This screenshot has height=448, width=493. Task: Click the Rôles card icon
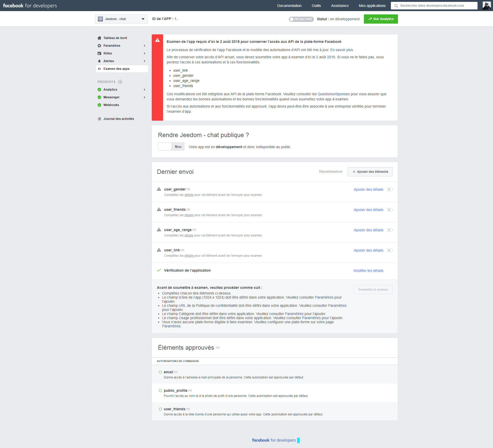[x=99, y=53]
